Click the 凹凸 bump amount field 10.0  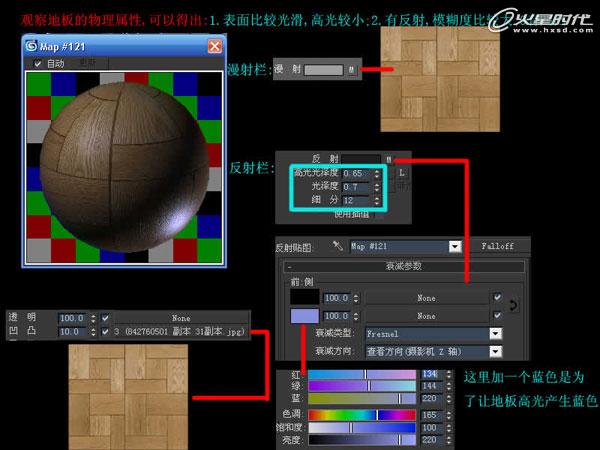pos(73,332)
